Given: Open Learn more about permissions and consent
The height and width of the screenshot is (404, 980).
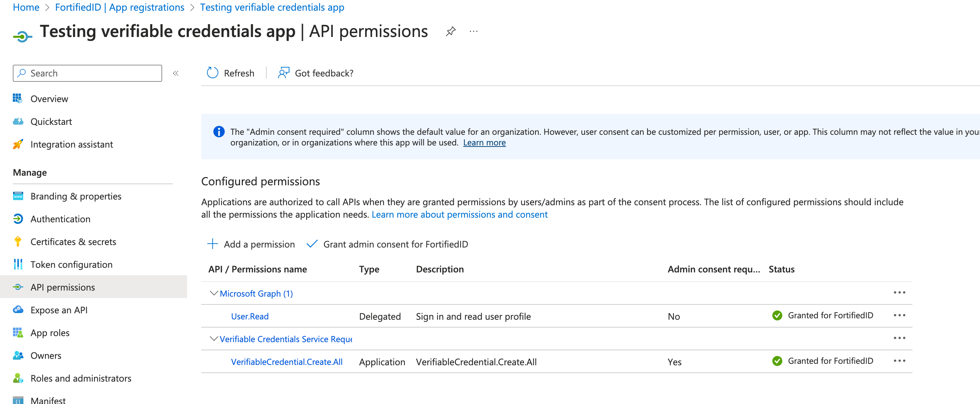Looking at the screenshot, I should pyautogui.click(x=459, y=214).
